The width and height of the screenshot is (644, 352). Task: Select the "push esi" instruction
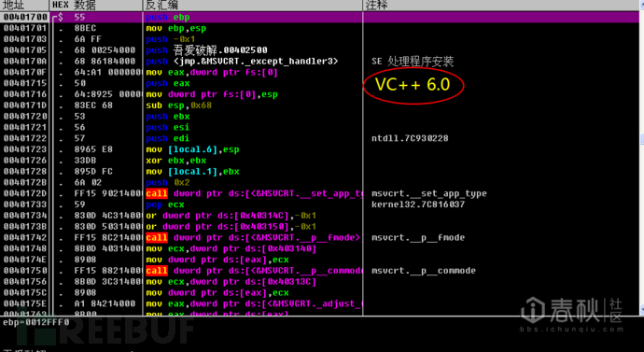(x=168, y=128)
